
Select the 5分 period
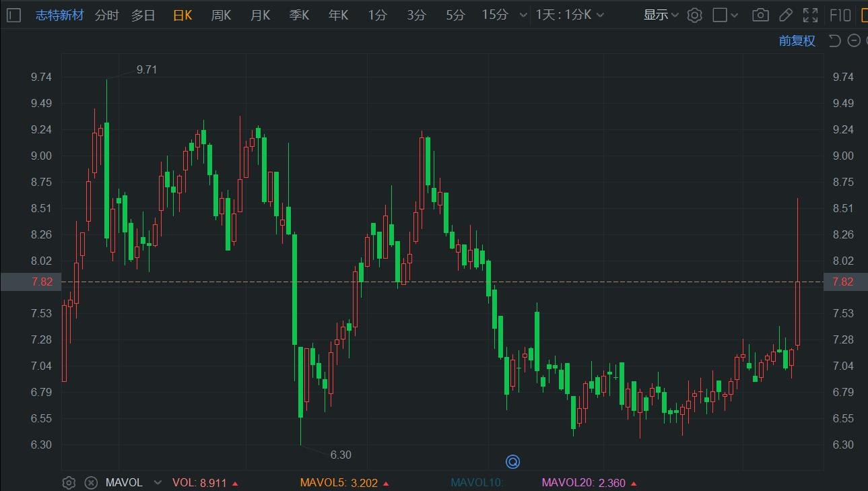[455, 15]
